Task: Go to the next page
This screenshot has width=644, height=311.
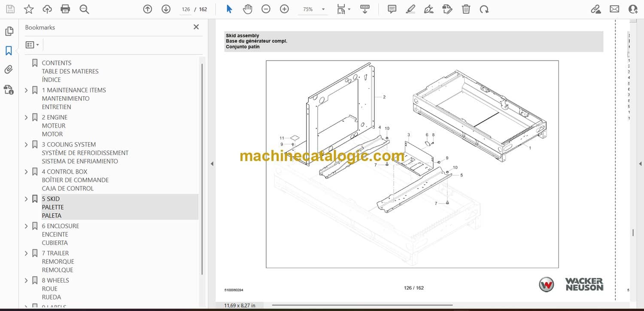Action: tap(166, 9)
